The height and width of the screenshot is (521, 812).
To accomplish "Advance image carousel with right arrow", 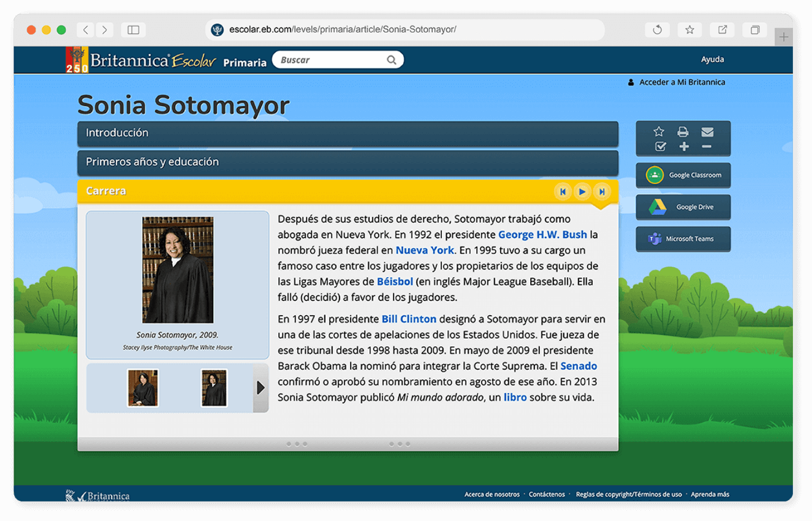I will coord(261,388).
